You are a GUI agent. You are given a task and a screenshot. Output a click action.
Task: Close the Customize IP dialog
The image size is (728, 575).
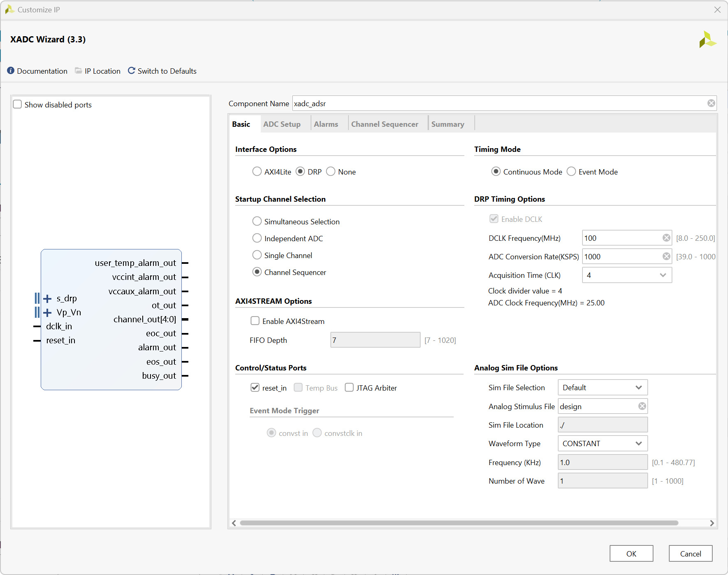tap(717, 9)
